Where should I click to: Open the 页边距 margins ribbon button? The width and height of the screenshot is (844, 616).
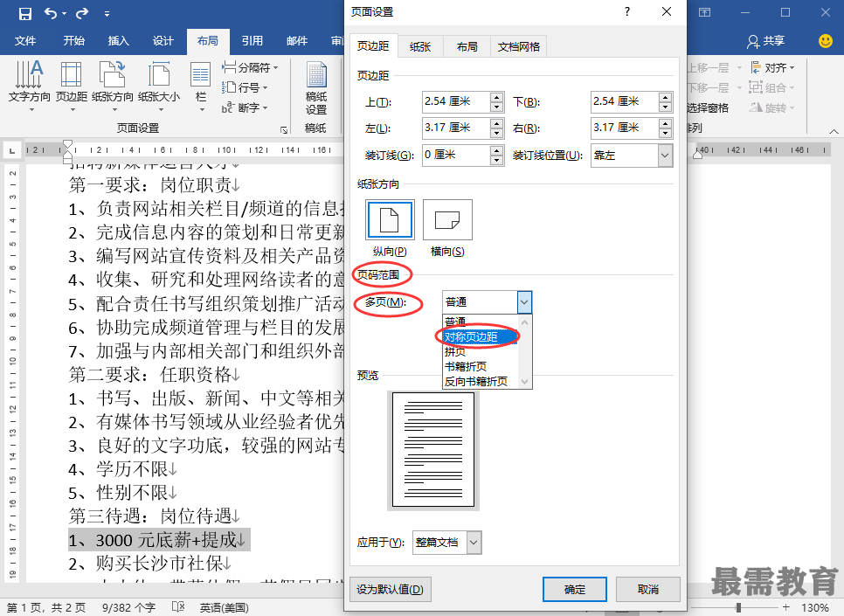click(72, 86)
